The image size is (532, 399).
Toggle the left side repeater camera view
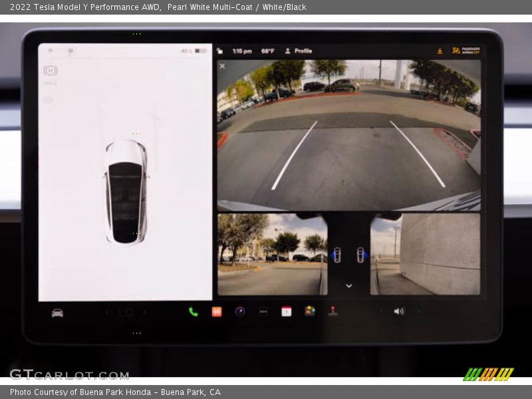pyautogui.click(x=336, y=255)
